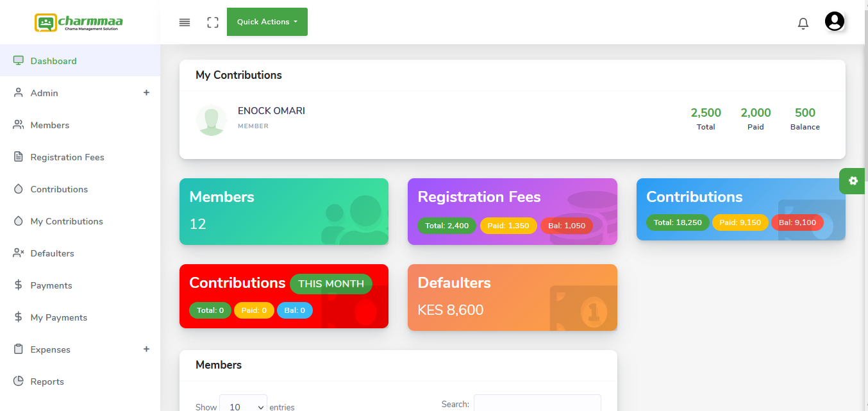Expand the Expenses submenu plus sign

point(146,349)
